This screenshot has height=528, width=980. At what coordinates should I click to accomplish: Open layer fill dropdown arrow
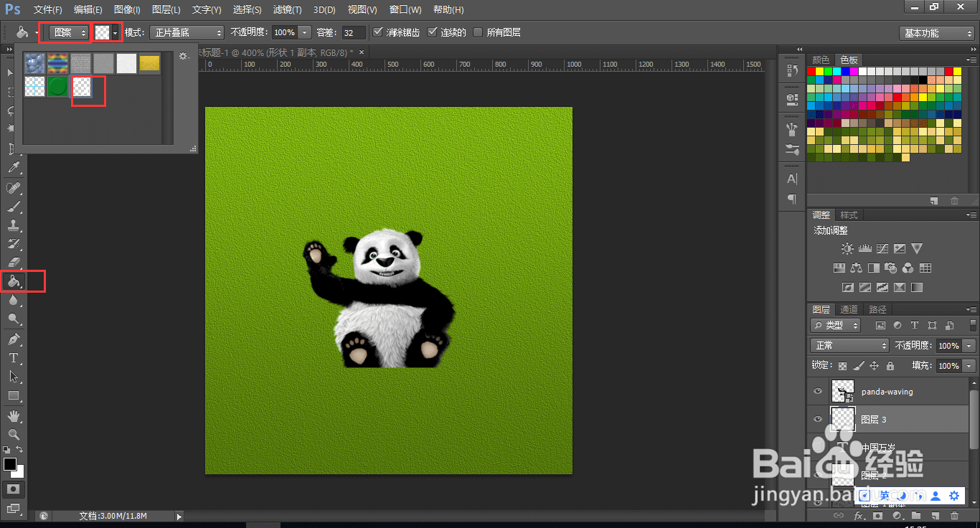click(969, 366)
